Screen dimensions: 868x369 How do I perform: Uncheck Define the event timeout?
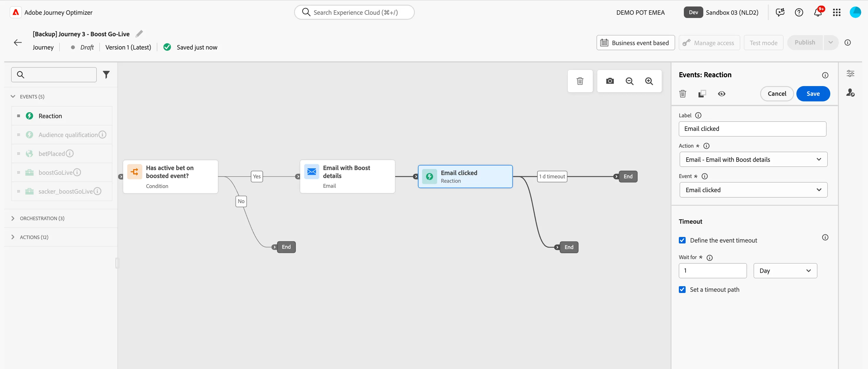coord(682,240)
